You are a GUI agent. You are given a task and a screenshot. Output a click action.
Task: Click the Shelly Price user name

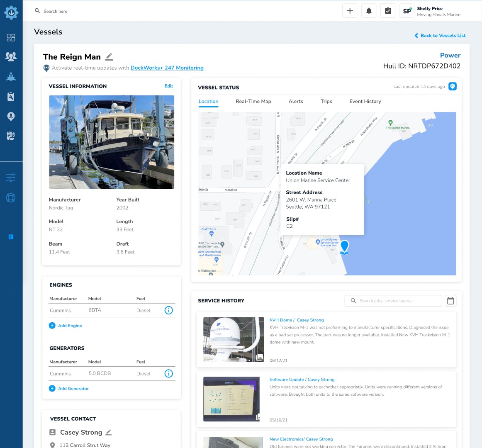pos(430,9)
